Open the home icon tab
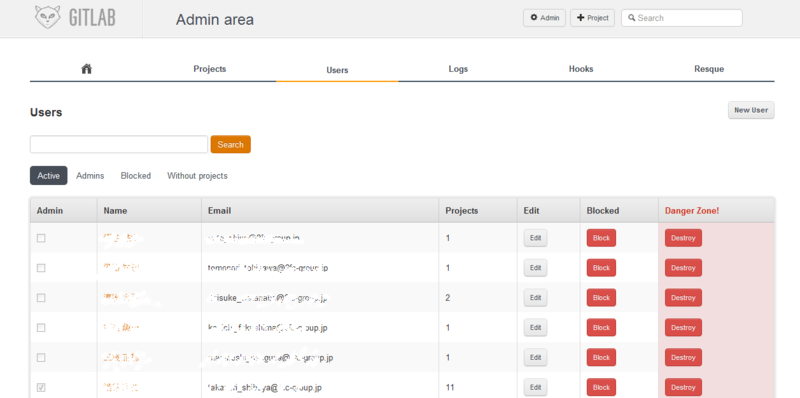Image resolution: width=800 pixels, height=398 pixels. [x=87, y=69]
